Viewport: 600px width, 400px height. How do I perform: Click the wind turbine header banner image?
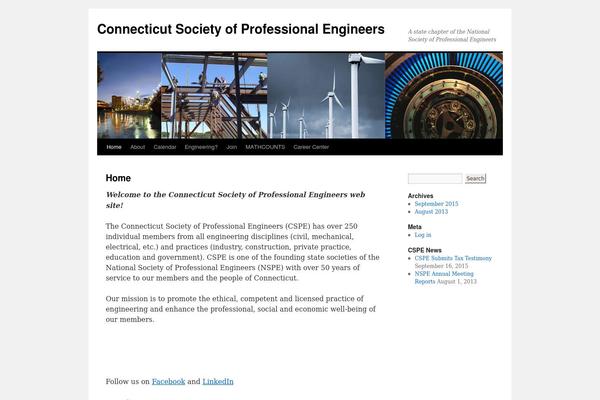300,95
